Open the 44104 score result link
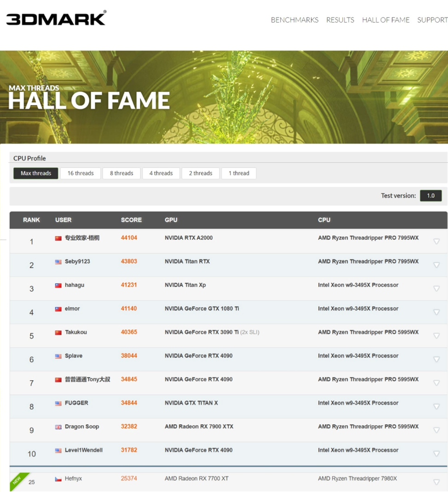 [x=129, y=238]
